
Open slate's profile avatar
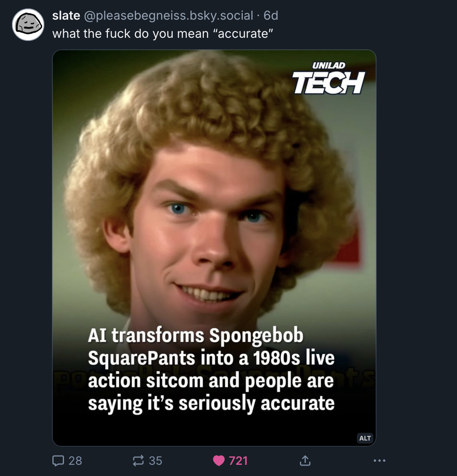(x=28, y=25)
